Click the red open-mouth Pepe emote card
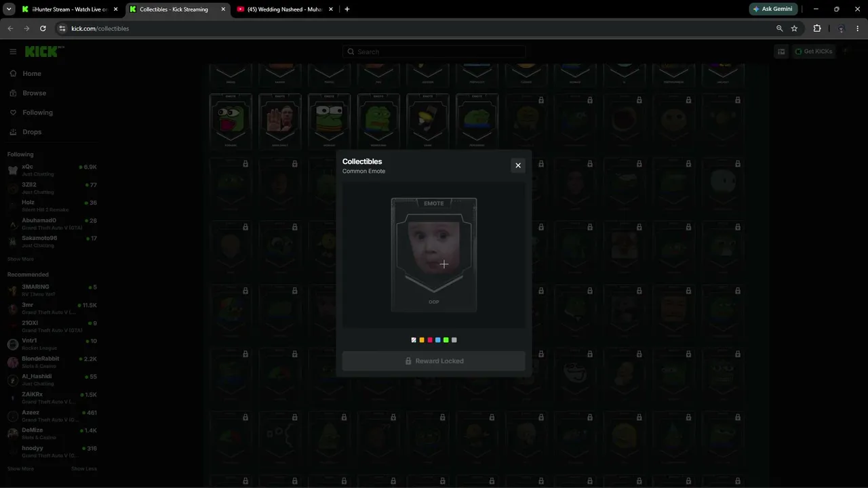This screenshot has width=868, height=488. click(231, 121)
